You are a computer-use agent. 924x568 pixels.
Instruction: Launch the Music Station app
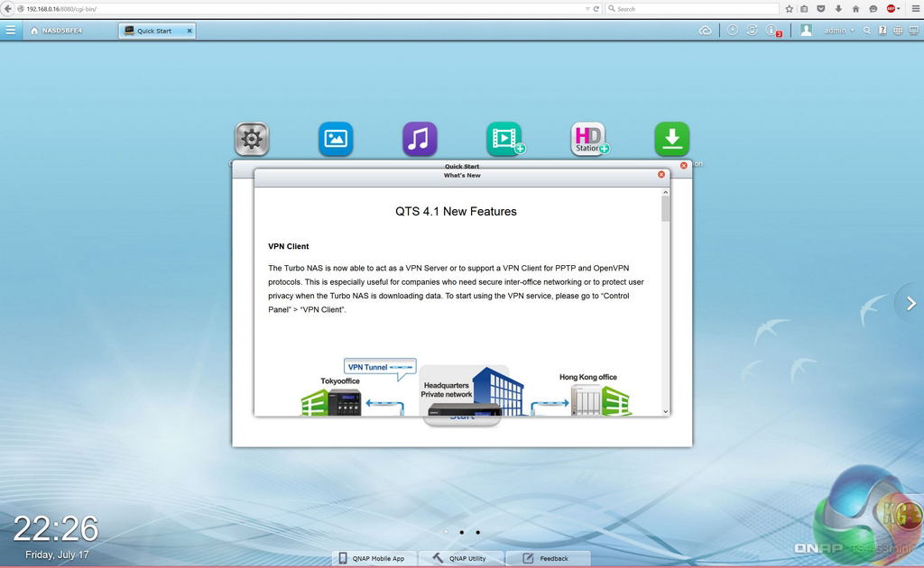click(420, 139)
